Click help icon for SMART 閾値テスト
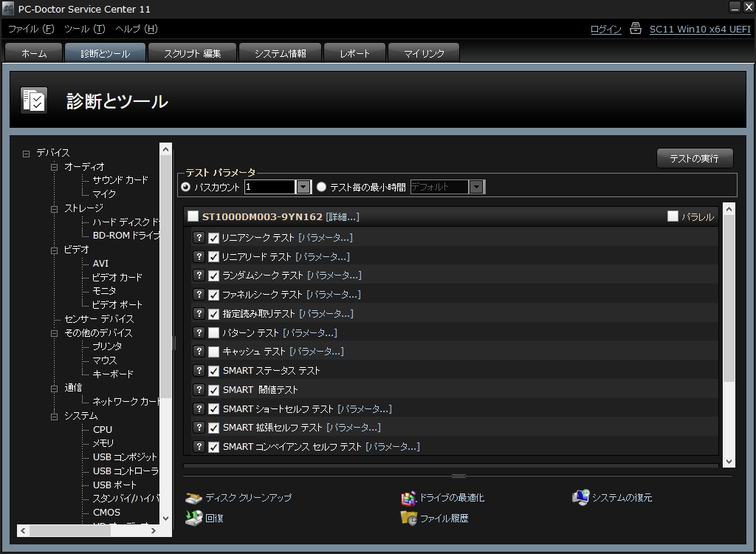 pyautogui.click(x=199, y=389)
